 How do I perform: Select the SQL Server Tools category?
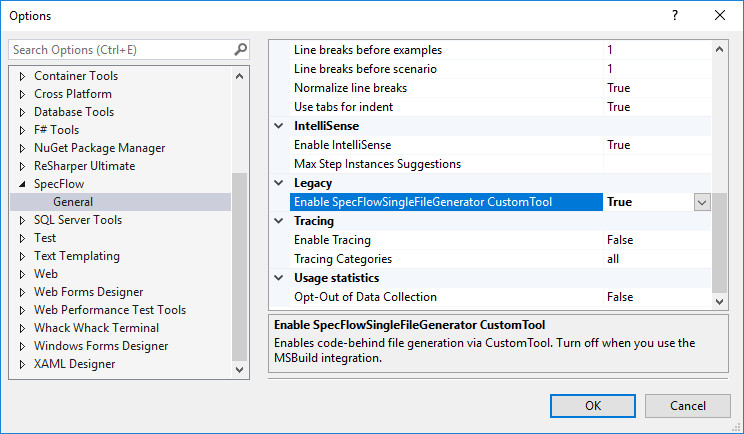[x=78, y=220]
